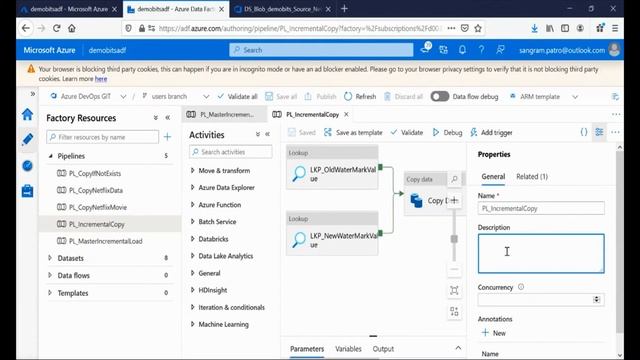This screenshot has height=360, width=640.
Task: Click the canvas zoom-out minus button
Action: tap(454, 269)
